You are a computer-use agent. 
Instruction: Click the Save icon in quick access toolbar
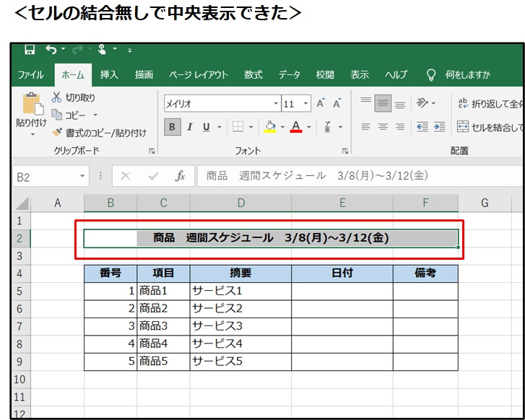[30, 50]
